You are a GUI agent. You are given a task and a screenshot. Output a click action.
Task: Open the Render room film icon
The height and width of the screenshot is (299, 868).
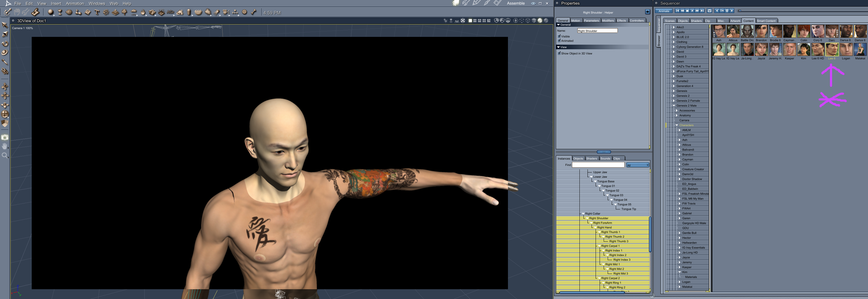pyautogui.click(x=497, y=3)
